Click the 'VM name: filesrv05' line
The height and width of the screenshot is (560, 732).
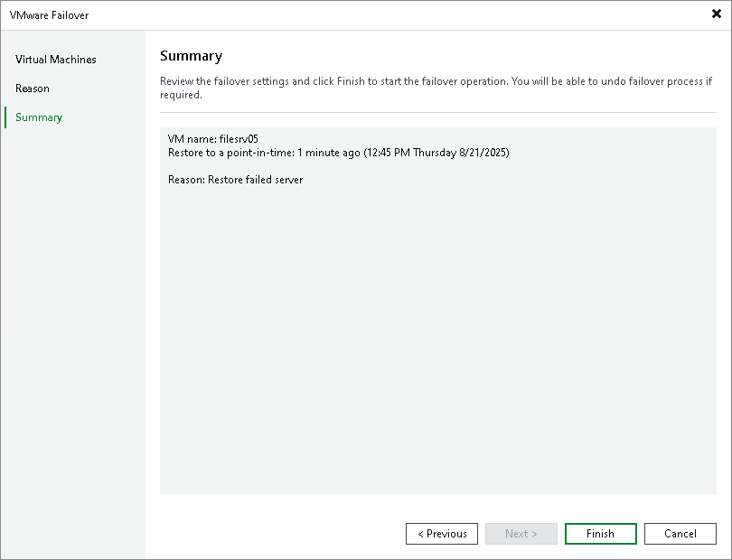pyautogui.click(x=213, y=138)
